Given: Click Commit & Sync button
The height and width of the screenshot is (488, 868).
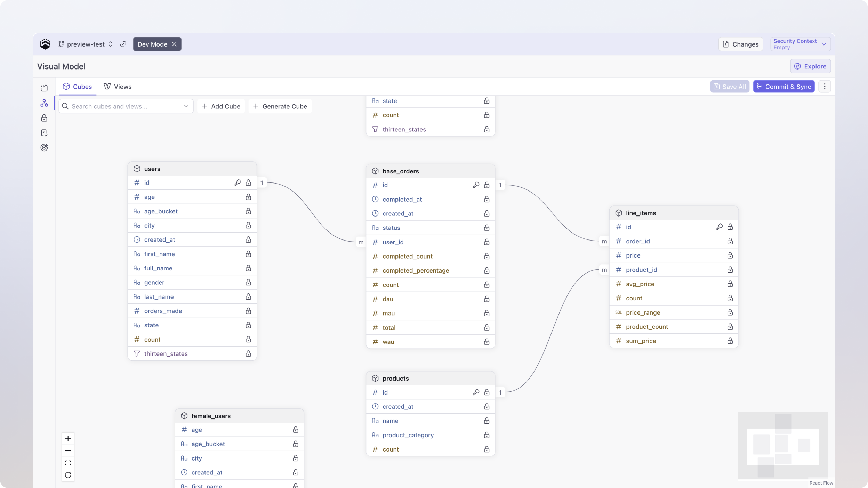Looking at the screenshot, I should click(x=784, y=87).
